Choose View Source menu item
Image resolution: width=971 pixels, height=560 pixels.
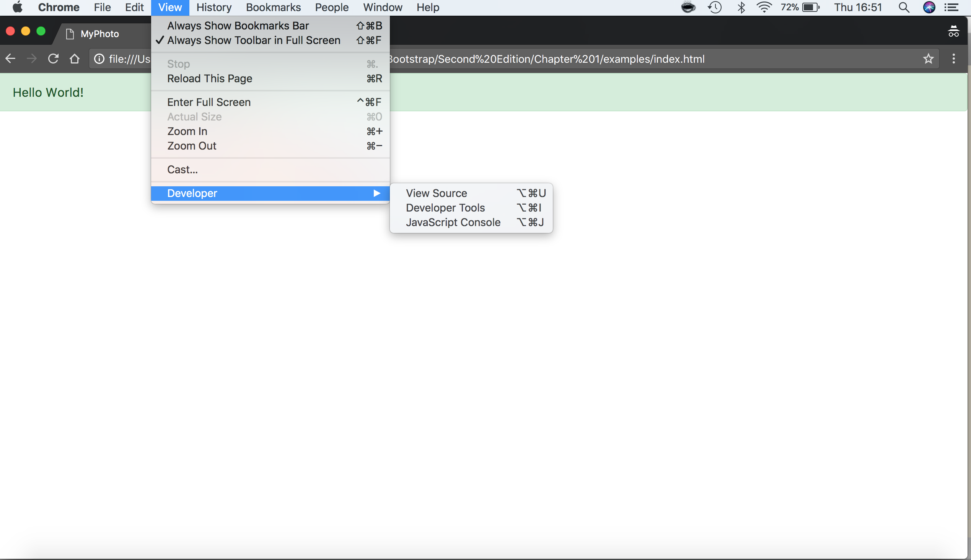coord(436,193)
